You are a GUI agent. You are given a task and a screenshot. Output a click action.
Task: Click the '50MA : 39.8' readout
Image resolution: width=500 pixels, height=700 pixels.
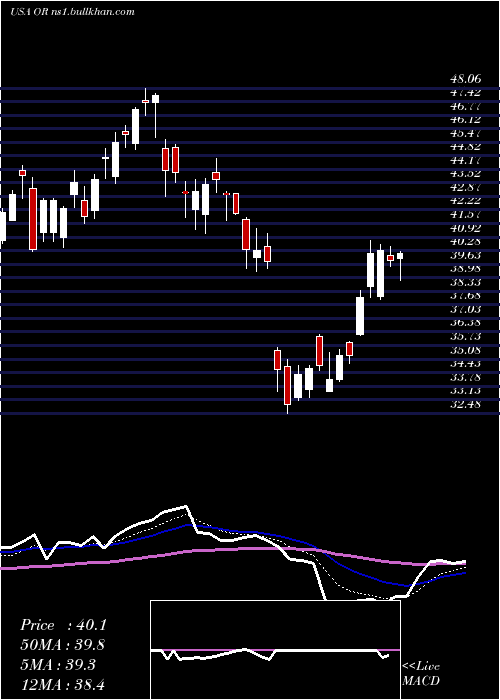63,645
